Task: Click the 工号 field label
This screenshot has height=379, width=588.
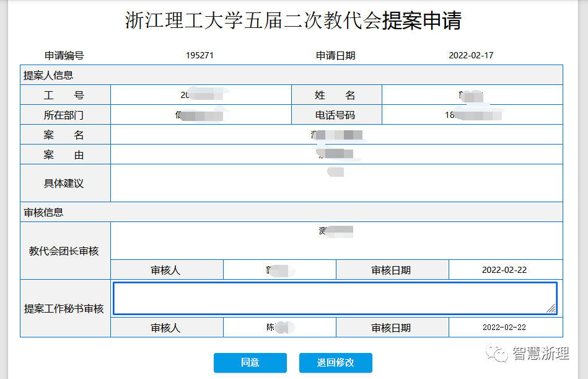Action: tap(64, 96)
